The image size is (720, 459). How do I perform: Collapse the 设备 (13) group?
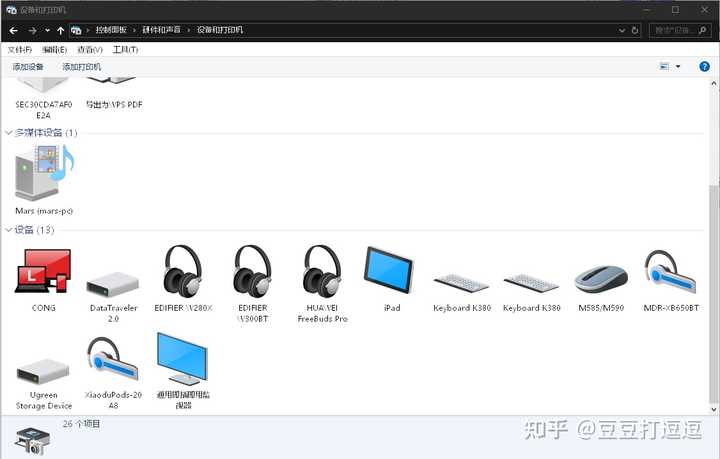(9, 230)
